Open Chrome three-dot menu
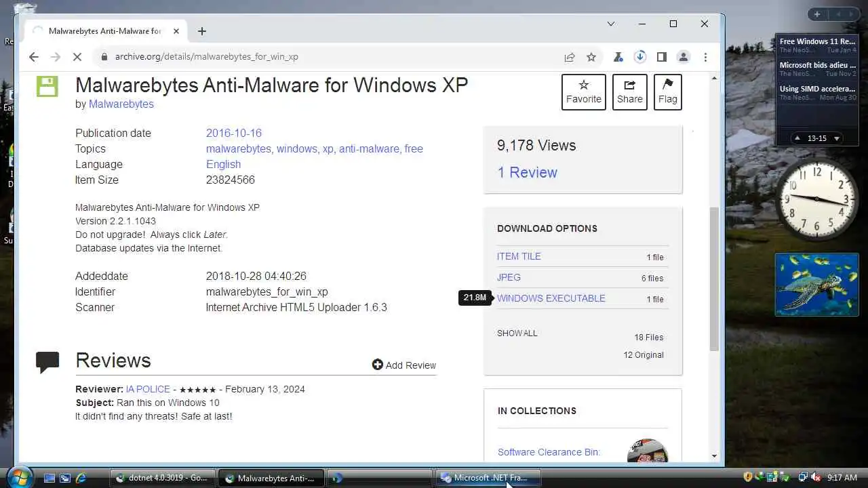 pyautogui.click(x=705, y=57)
